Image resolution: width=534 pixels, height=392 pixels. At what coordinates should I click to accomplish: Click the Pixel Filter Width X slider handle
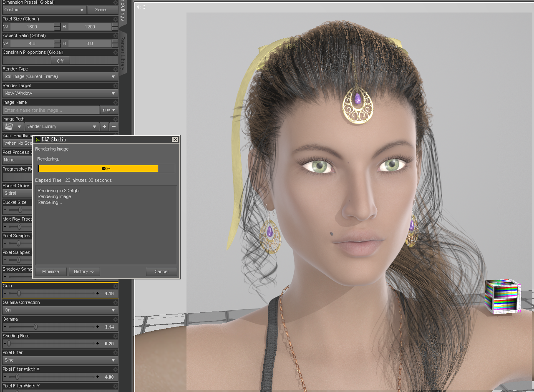point(17,377)
